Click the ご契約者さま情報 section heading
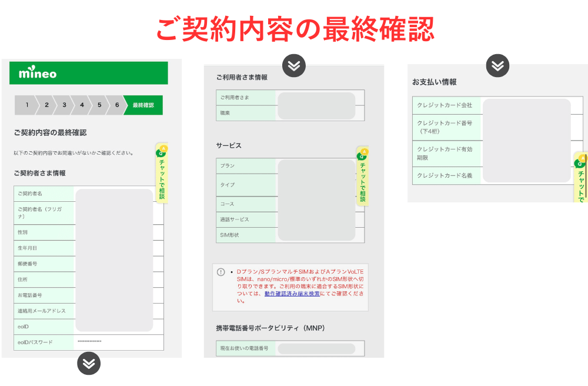Screen dimensions: 588x386 click(x=40, y=173)
